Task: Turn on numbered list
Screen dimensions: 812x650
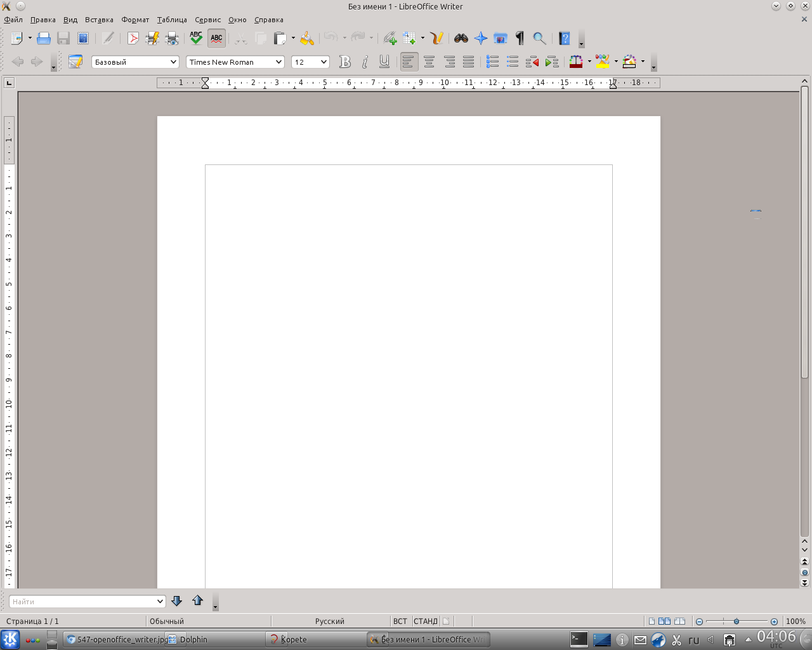Action: (493, 62)
